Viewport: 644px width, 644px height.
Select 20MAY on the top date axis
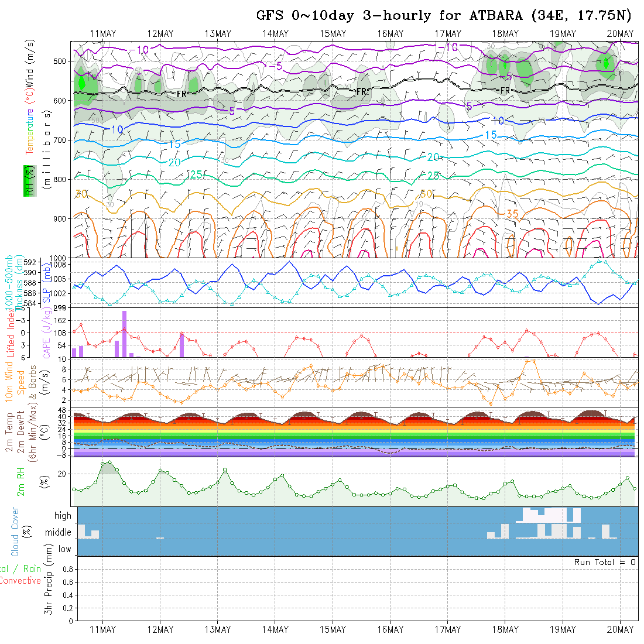pyautogui.click(x=620, y=33)
